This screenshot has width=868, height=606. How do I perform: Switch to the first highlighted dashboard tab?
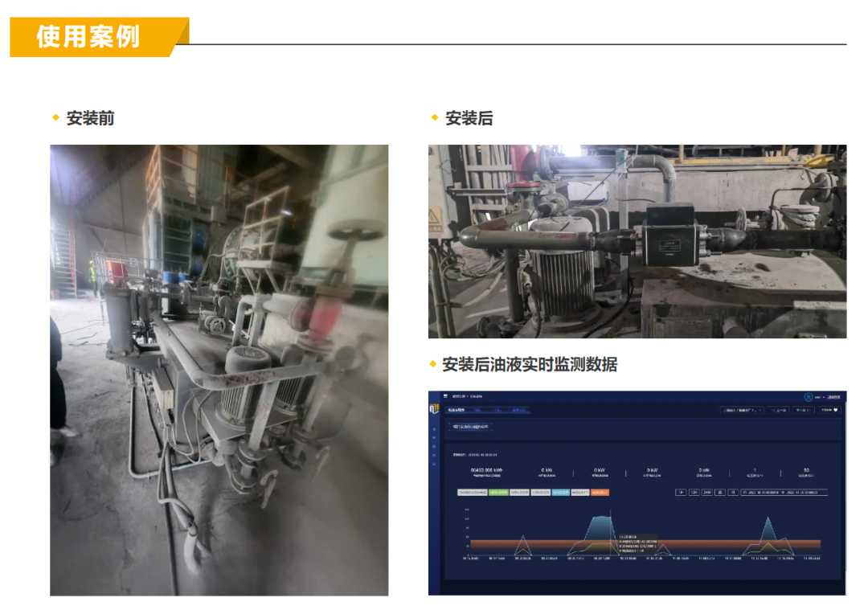(x=457, y=410)
